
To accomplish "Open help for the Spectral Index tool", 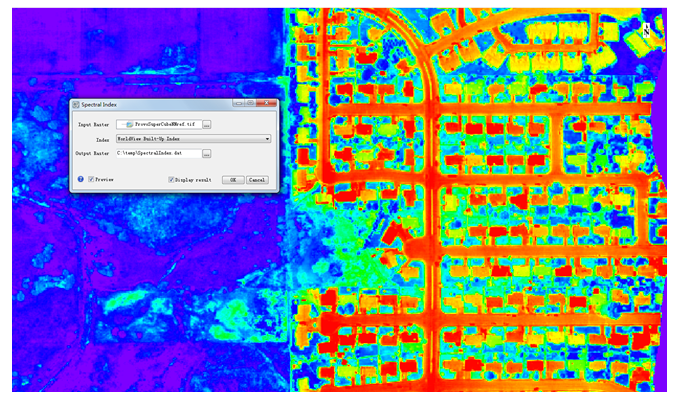I will pos(81,179).
